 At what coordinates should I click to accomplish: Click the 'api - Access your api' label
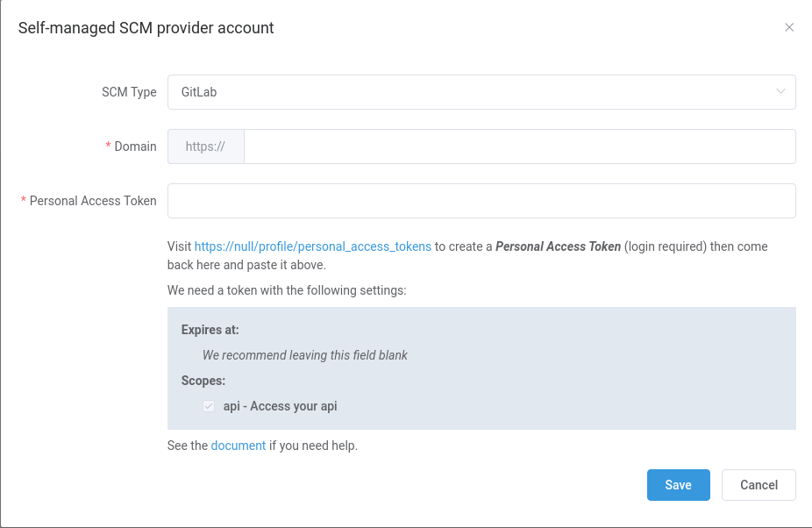280,406
